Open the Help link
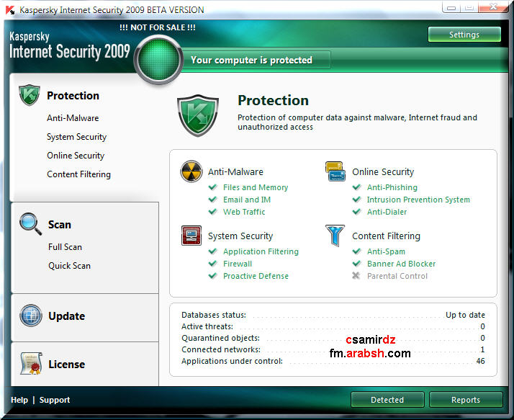The height and width of the screenshot is (420, 514). coord(19,400)
